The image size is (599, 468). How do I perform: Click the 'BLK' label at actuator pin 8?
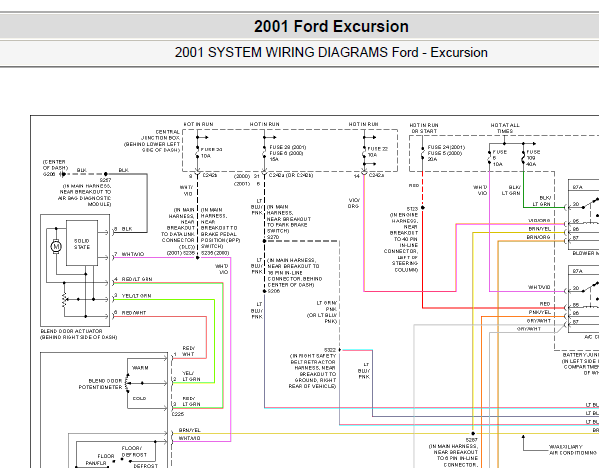click(x=127, y=229)
